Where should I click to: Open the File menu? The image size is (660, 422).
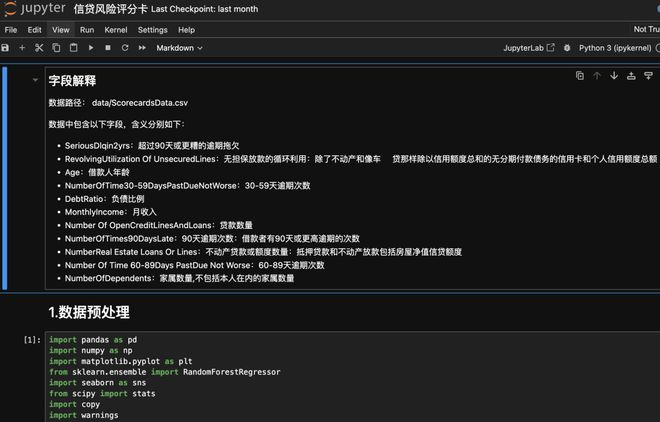click(x=11, y=30)
